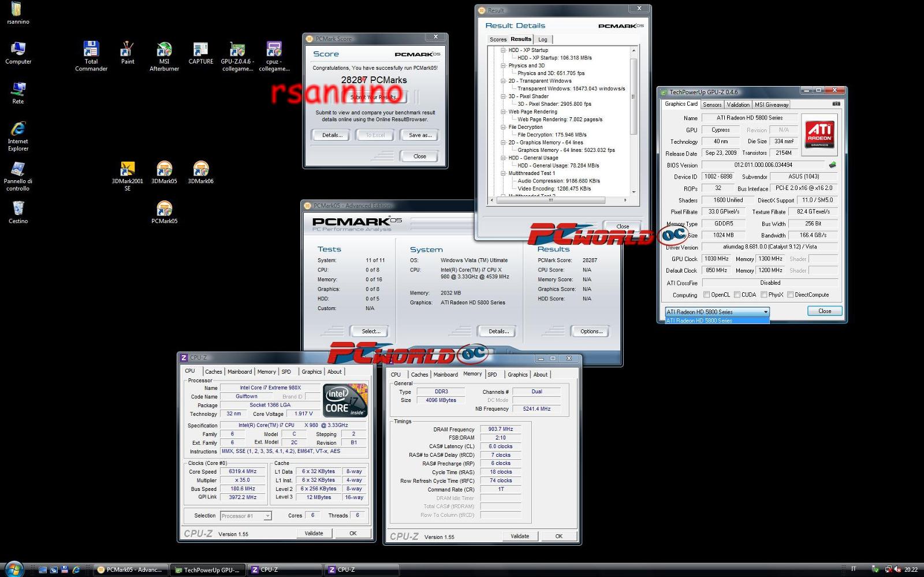Click OK in CPU-Z Memory window

click(558, 536)
